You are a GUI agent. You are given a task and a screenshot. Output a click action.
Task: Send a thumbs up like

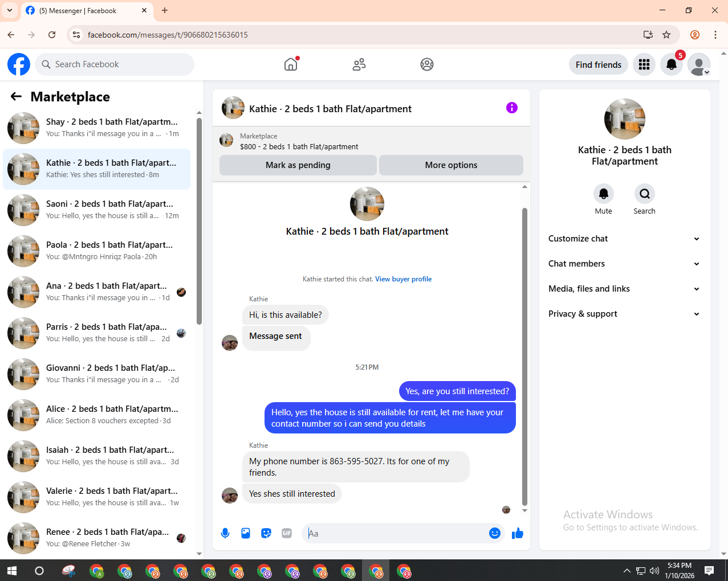pos(518,533)
